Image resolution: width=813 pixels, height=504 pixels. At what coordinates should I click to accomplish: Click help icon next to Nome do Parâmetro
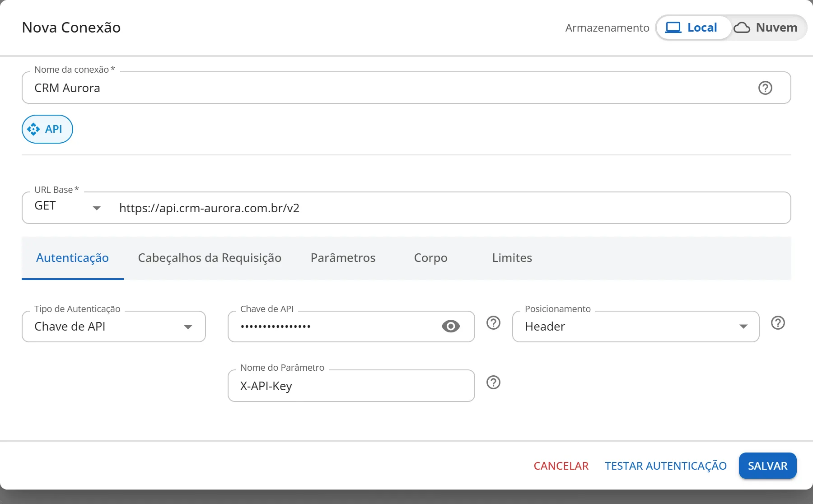(x=493, y=383)
